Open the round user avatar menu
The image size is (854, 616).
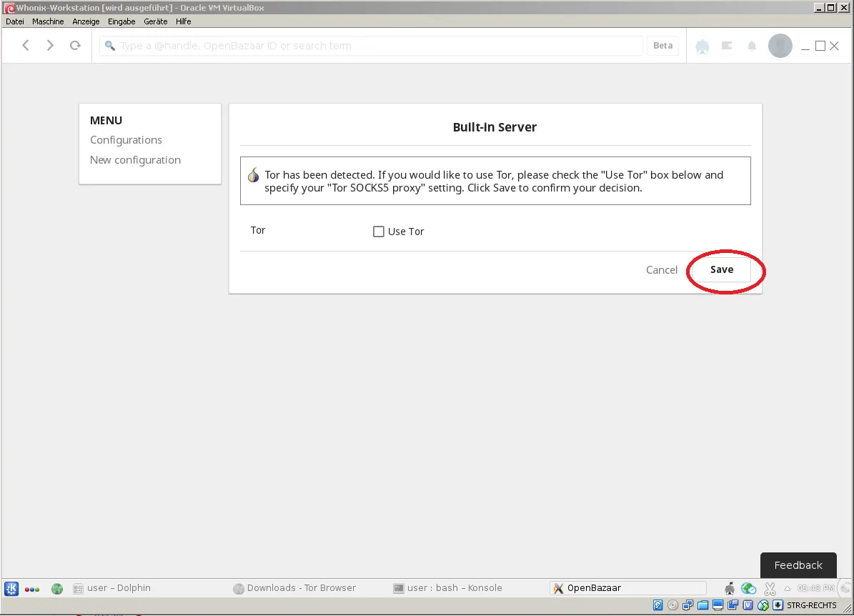780,46
